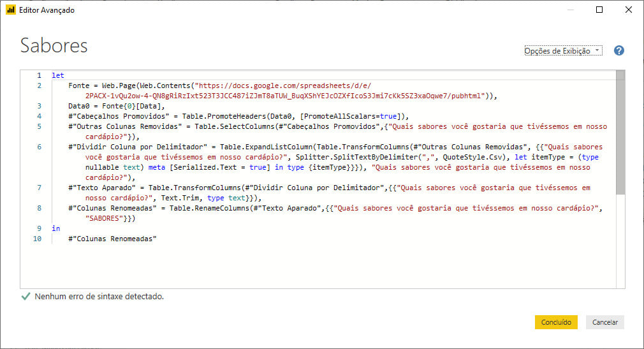Click the Power BI logo in title bar
Viewport: 644px width, 349px height.
pyautogui.click(x=11, y=10)
